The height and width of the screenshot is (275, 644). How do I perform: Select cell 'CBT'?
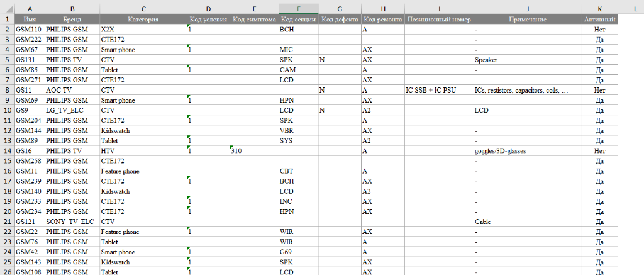coord(299,171)
